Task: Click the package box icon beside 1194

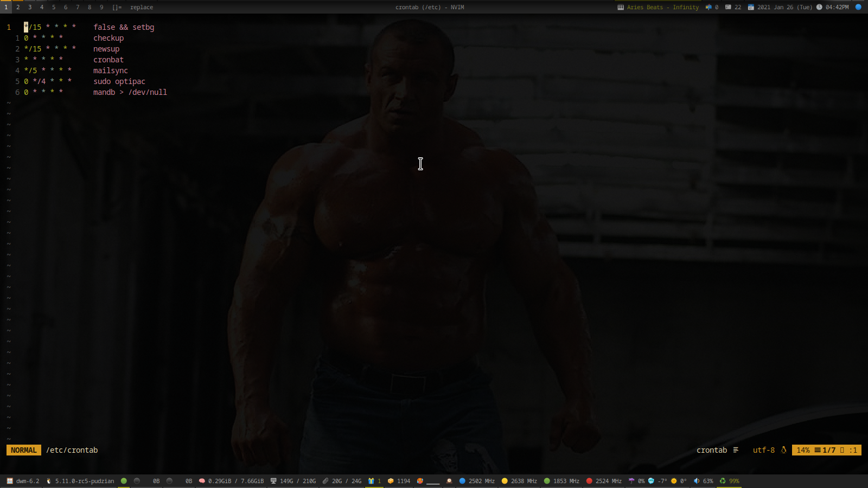Action: pyautogui.click(x=391, y=481)
